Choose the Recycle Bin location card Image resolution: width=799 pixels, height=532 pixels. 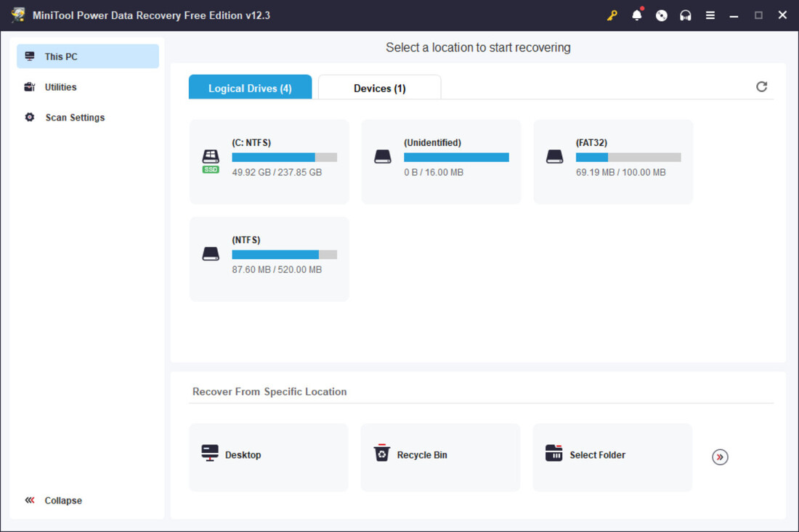[x=440, y=457]
